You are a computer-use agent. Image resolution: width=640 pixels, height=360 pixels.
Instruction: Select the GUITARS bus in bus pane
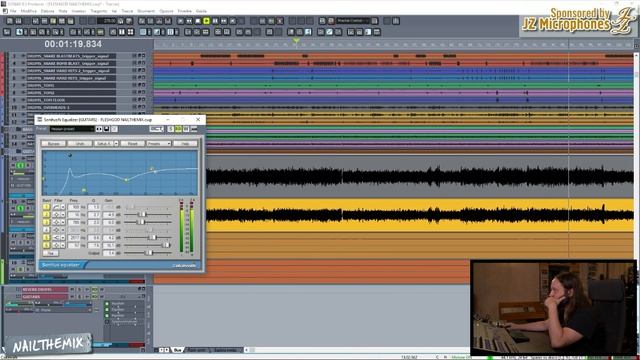pyautogui.click(x=45, y=297)
